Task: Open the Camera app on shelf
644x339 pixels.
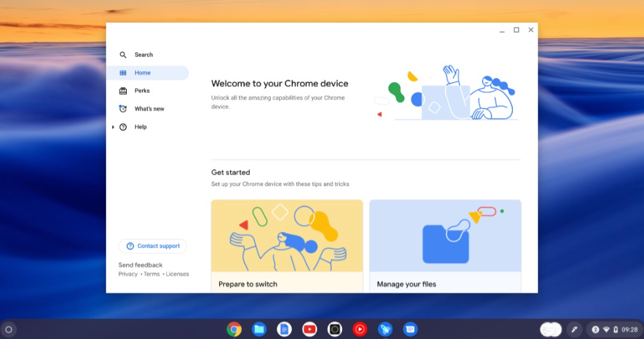Action: 334,329
